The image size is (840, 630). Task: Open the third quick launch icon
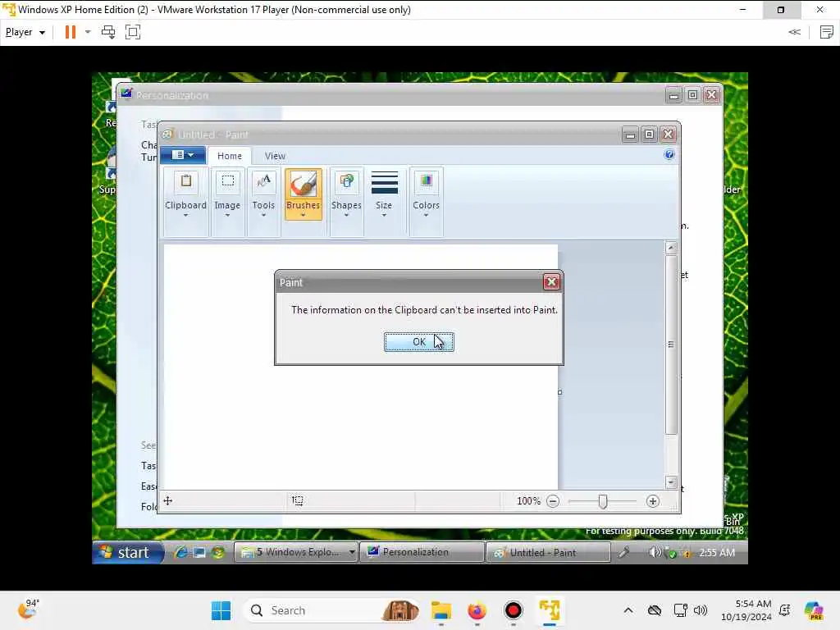click(x=217, y=552)
